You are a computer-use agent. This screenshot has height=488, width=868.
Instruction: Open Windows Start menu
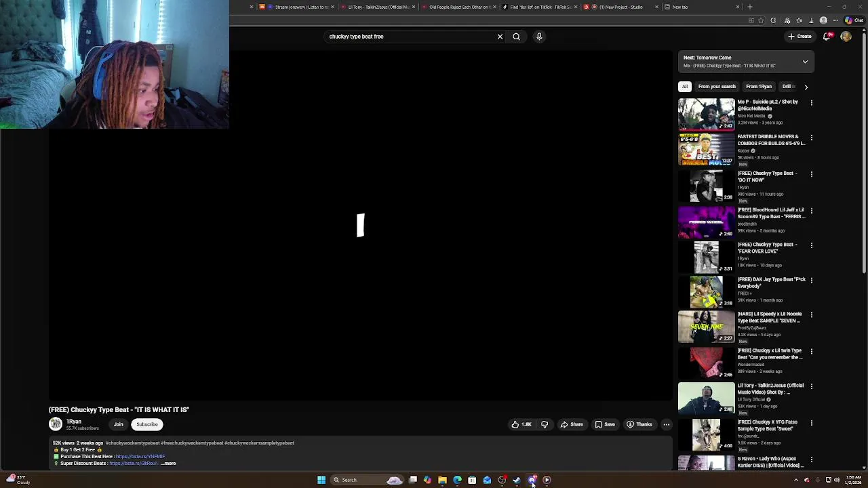(x=321, y=480)
